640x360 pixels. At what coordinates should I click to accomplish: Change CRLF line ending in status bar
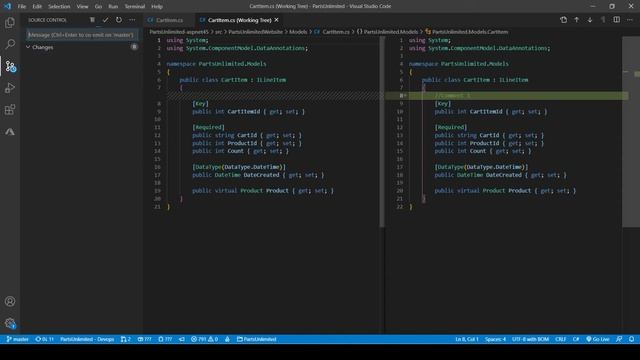(560, 339)
